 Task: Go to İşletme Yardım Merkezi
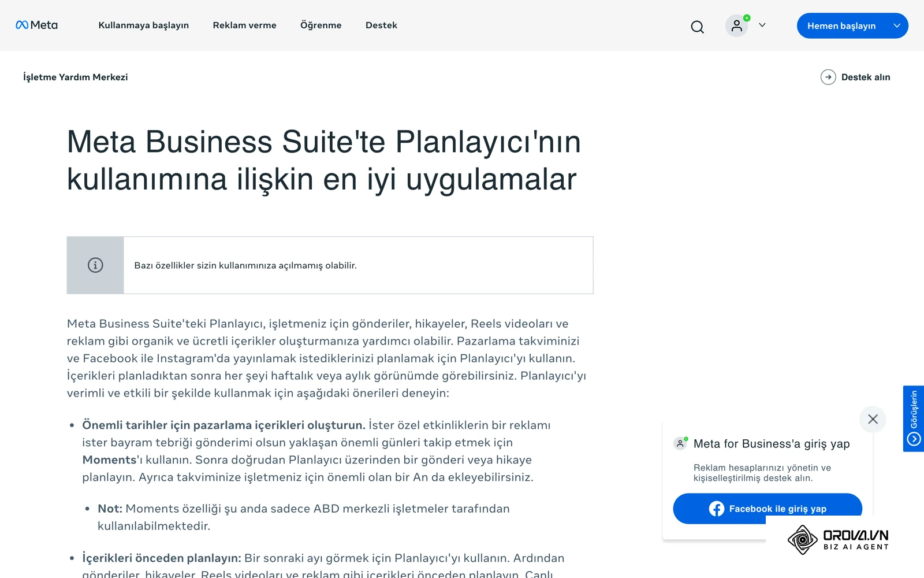click(x=76, y=77)
